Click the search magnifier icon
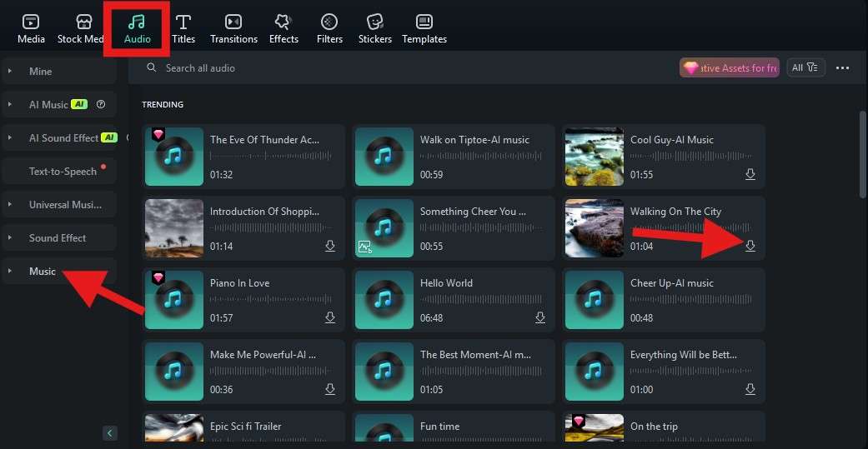Image resolution: width=868 pixels, height=449 pixels. coord(151,67)
